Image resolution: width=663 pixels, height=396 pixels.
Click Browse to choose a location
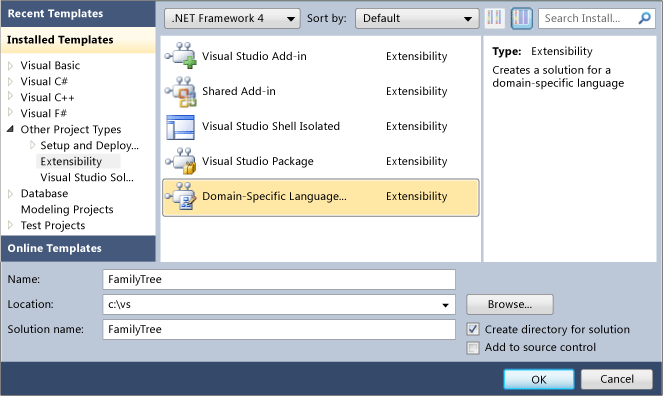pyautogui.click(x=510, y=304)
